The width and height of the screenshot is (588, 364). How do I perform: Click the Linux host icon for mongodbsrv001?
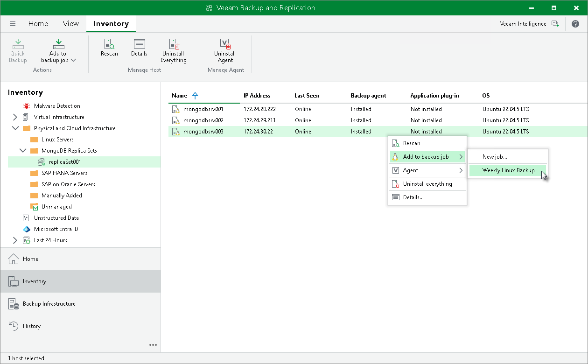pos(176,109)
